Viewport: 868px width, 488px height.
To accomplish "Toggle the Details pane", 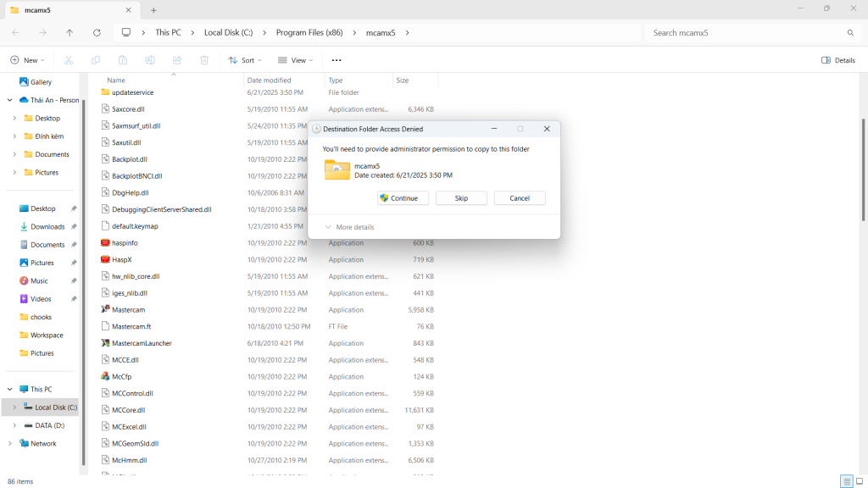I will pos(838,60).
